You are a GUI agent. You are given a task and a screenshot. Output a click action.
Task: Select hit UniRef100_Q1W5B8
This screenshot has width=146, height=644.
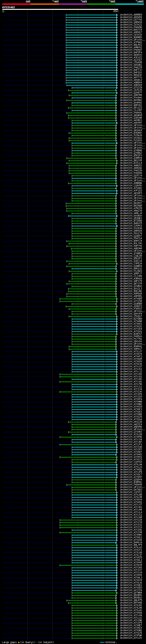click(131, 304)
